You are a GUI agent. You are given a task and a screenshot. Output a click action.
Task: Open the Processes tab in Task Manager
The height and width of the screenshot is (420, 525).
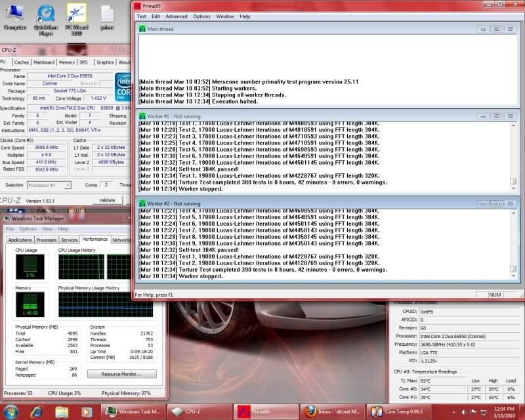[46, 240]
